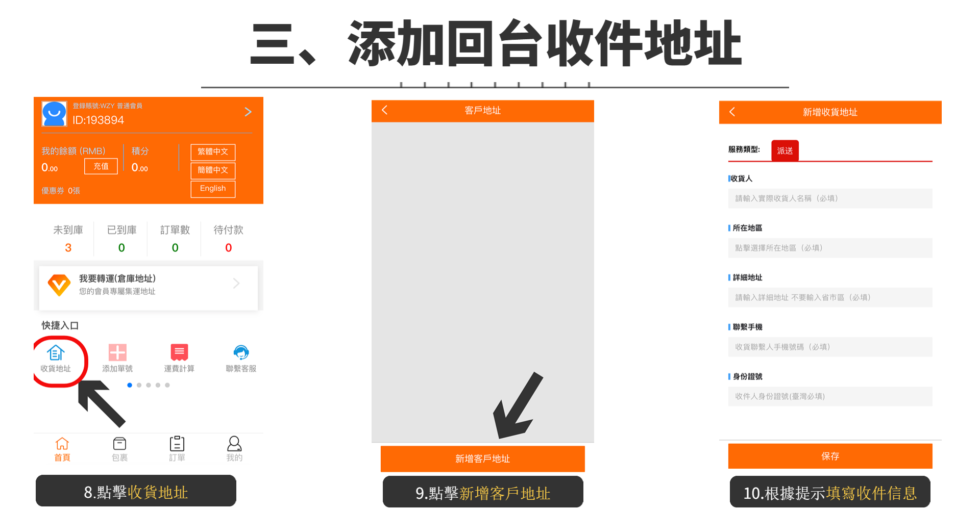Switch to 包裹 bottom tab
The height and width of the screenshot is (510, 980).
pos(119,449)
